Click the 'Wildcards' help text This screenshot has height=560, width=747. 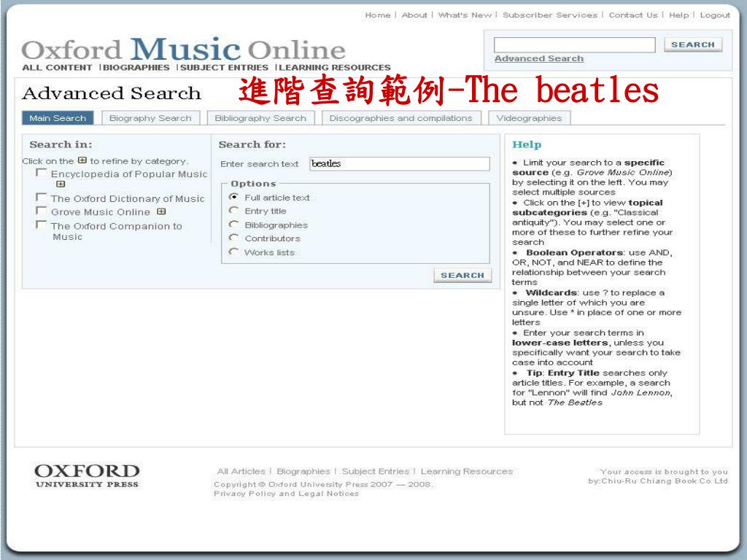click(x=551, y=293)
